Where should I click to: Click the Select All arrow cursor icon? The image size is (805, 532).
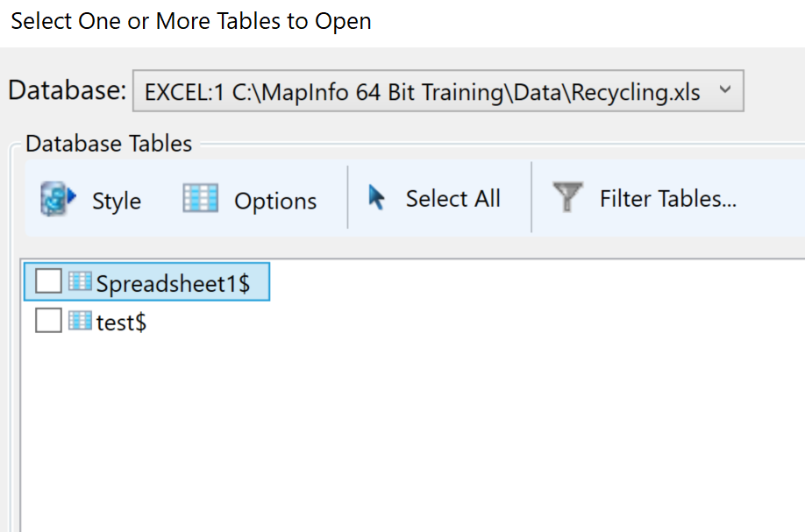click(x=376, y=197)
